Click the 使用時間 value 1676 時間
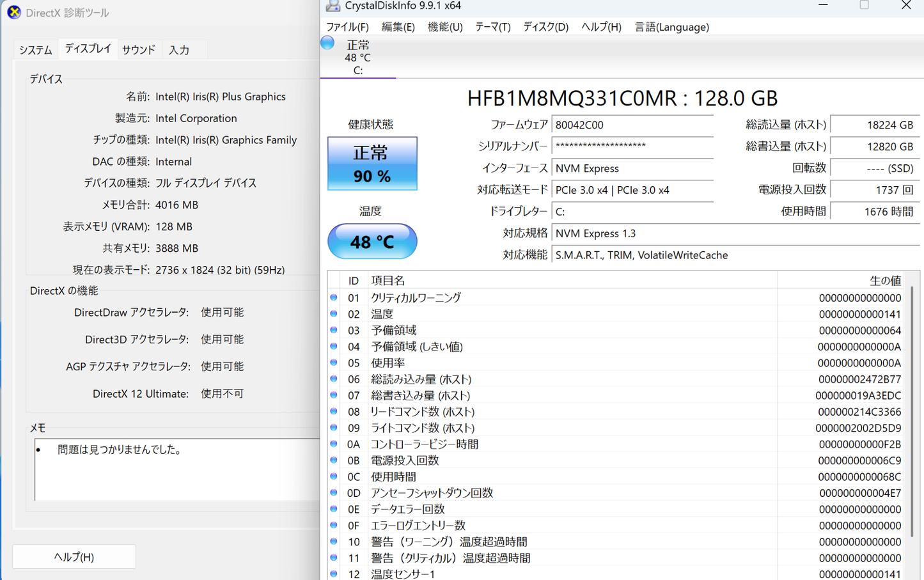924x580 pixels. 875,212
